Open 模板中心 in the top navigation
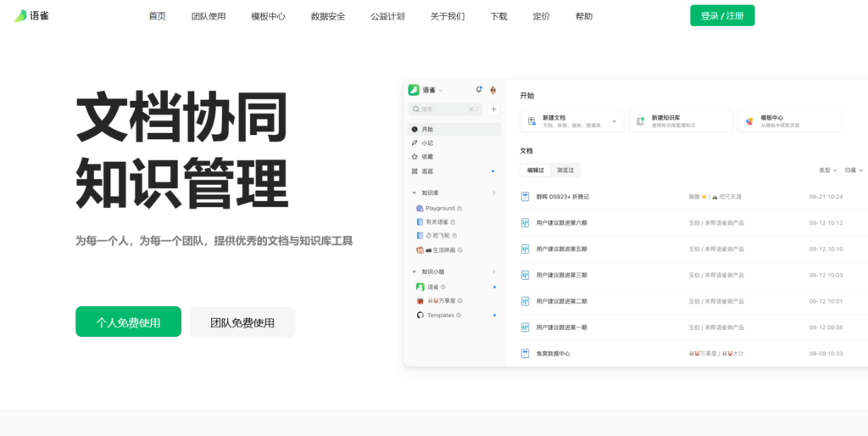Image resolution: width=868 pixels, height=436 pixels. pos(268,16)
